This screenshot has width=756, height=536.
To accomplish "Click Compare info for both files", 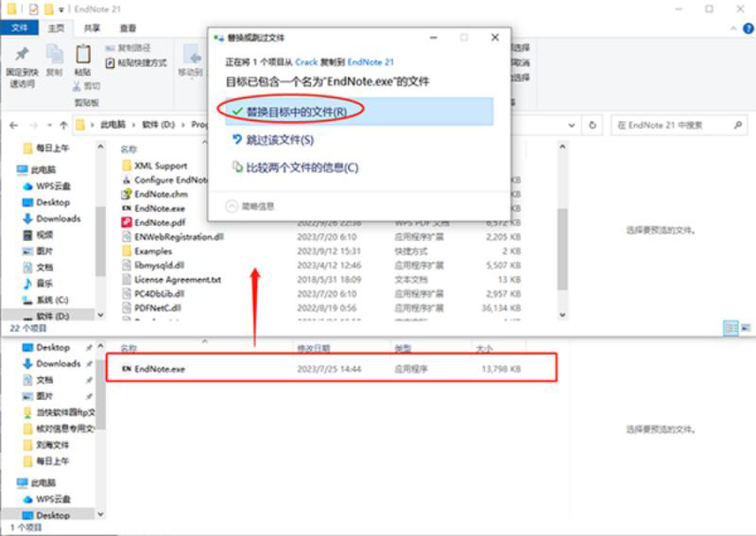I will point(295,167).
